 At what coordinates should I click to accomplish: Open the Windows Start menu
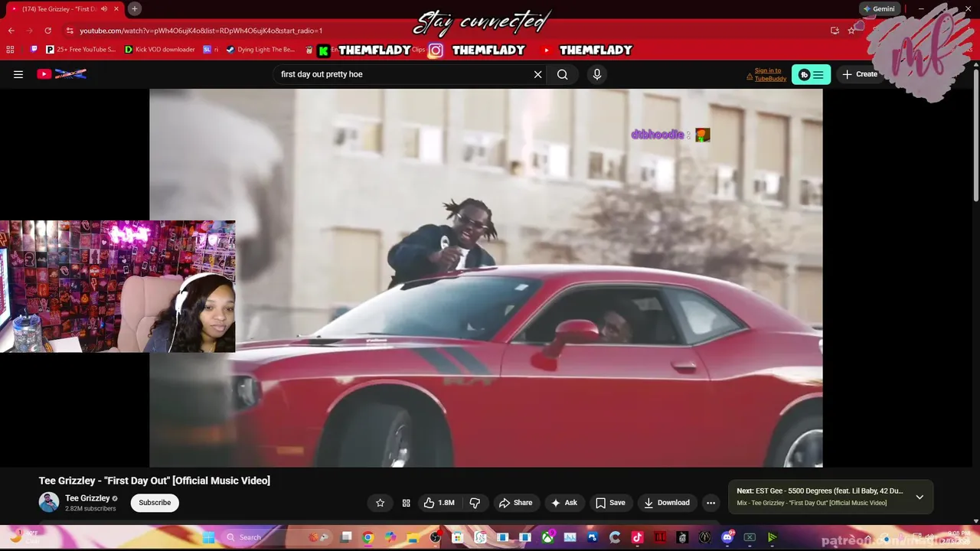click(208, 537)
